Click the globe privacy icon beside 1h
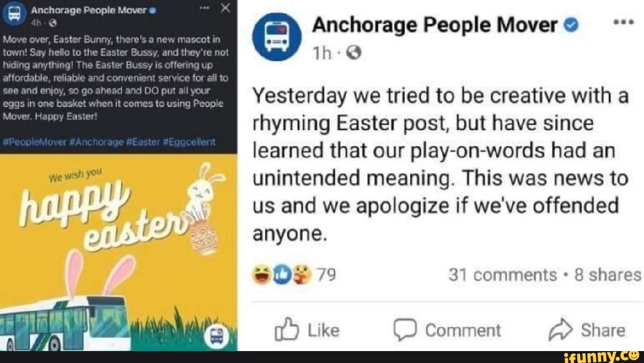The height and width of the screenshot is (363, 644). (353, 53)
